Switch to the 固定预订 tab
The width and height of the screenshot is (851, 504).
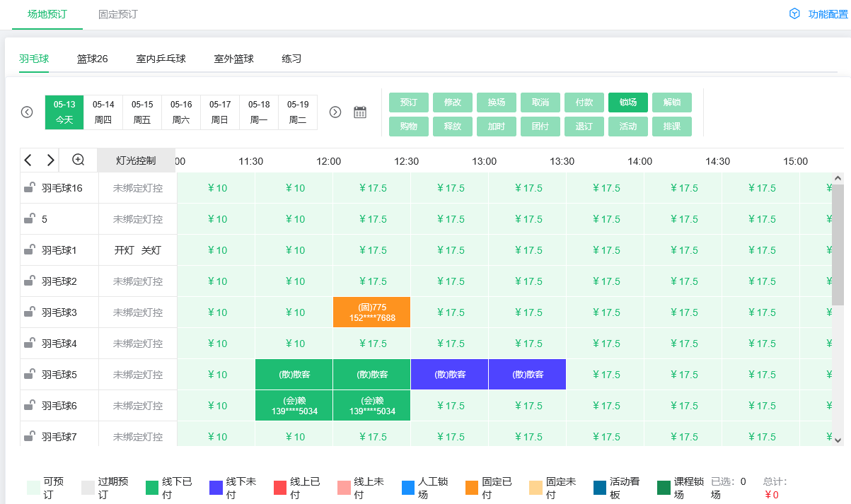click(x=118, y=14)
